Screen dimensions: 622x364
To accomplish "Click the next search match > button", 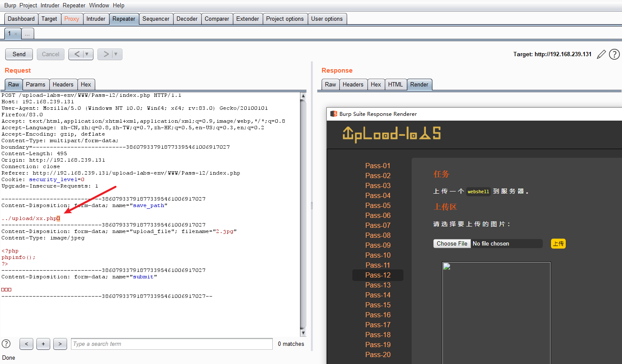I will [x=60, y=344].
